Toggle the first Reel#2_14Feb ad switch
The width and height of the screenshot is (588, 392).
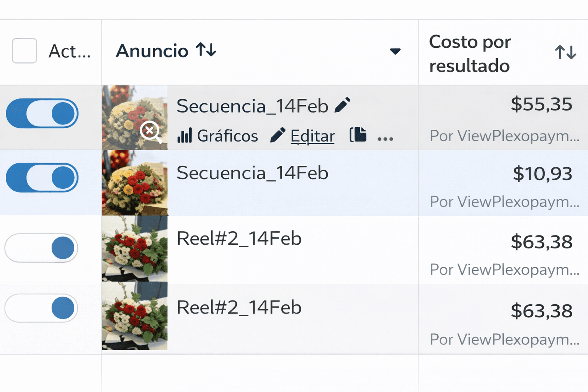point(41,248)
